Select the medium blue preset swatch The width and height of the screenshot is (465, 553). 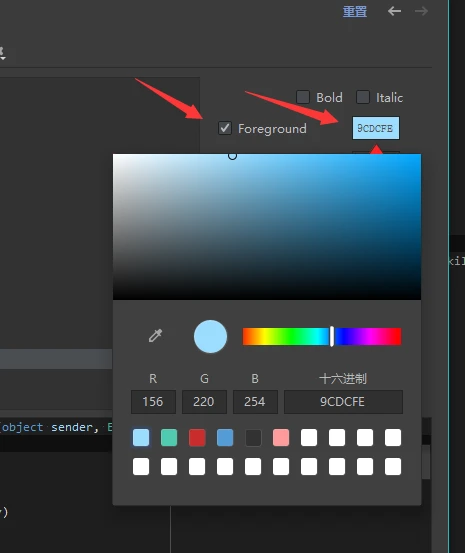click(x=225, y=438)
